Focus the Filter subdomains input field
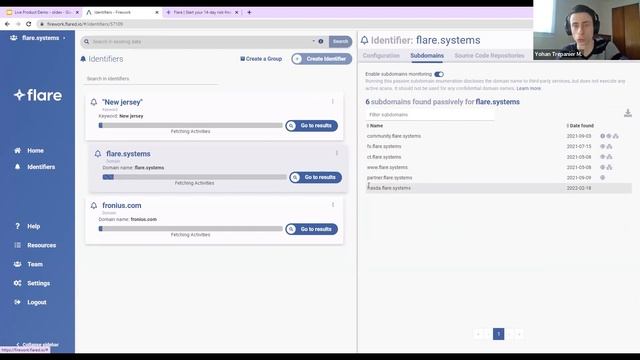This screenshot has width=640, height=360. pyautogui.click(x=430, y=115)
